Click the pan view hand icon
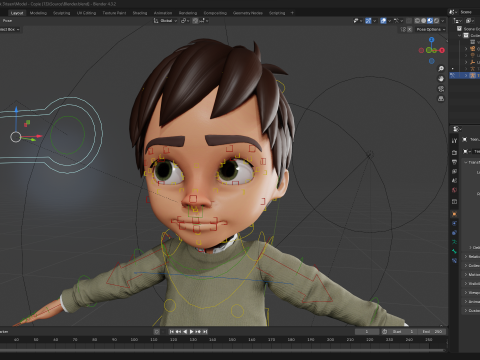Screen dimensions: 480x360 (x=441, y=79)
